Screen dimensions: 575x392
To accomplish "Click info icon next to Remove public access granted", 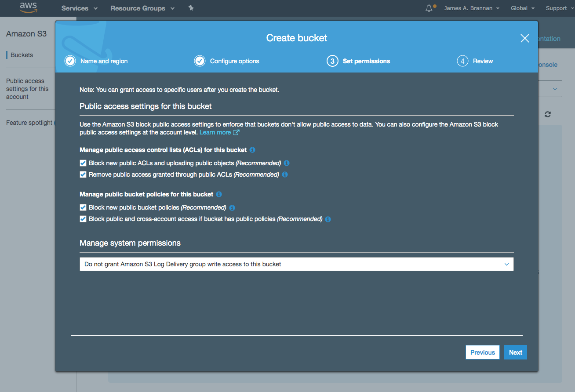I will pos(285,174).
